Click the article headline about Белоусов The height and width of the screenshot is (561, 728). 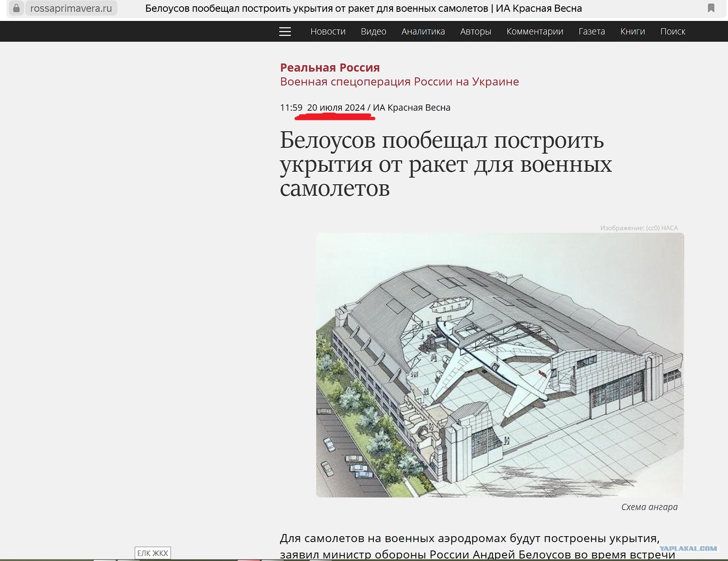(x=446, y=164)
